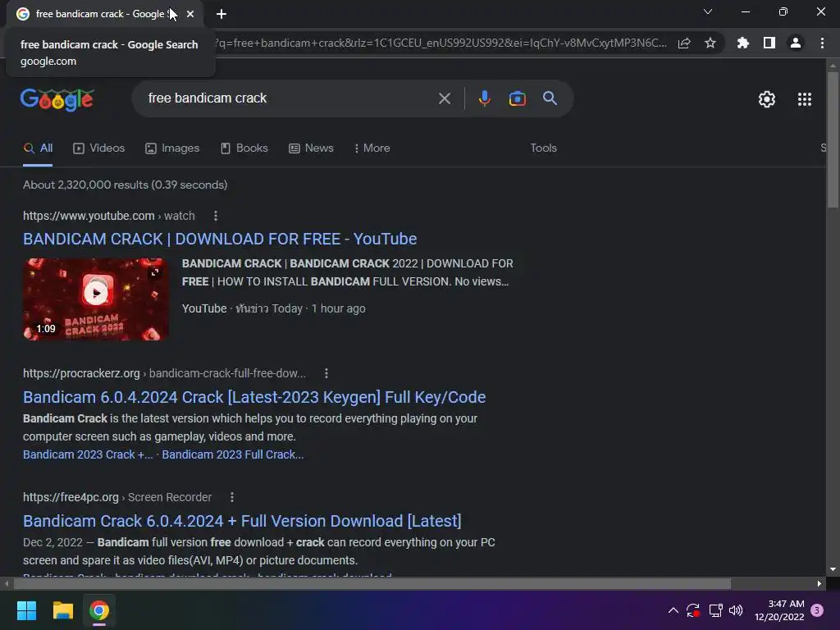Switch to the Videos tab

[99, 148]
